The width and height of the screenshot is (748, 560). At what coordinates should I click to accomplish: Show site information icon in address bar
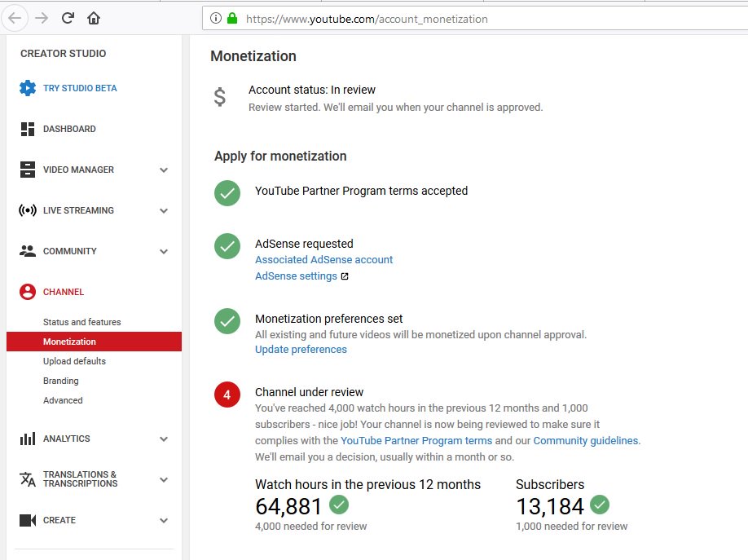(x=216, y=18)
